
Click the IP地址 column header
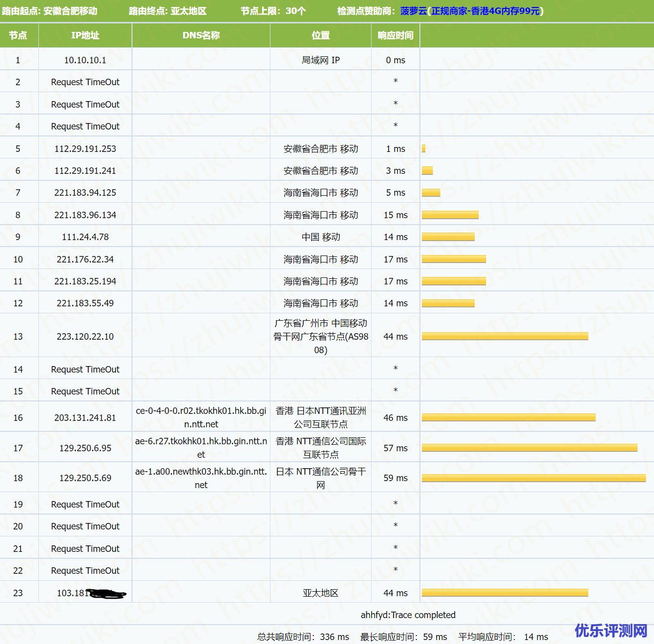(x=85, y=35)
